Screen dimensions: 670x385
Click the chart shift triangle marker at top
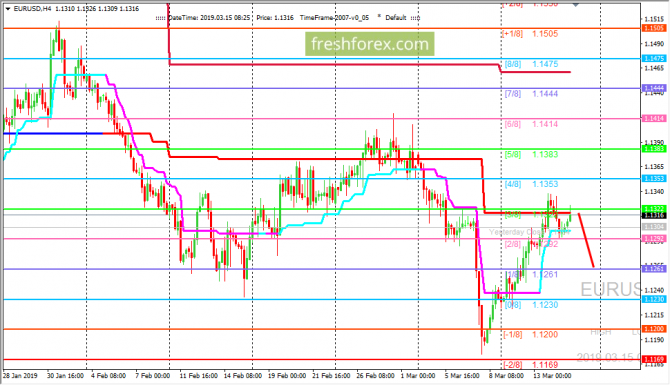pos(576,5)
